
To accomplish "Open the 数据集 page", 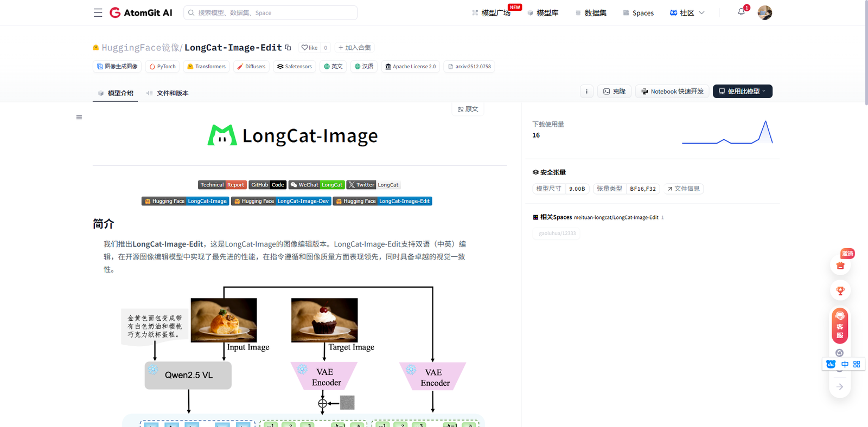I will (591, 13).
